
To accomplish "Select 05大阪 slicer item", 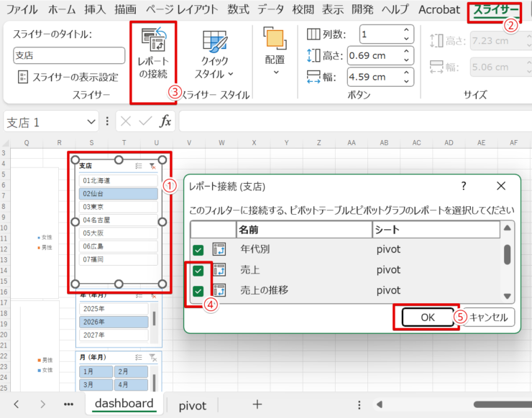I will coord(119,233).
